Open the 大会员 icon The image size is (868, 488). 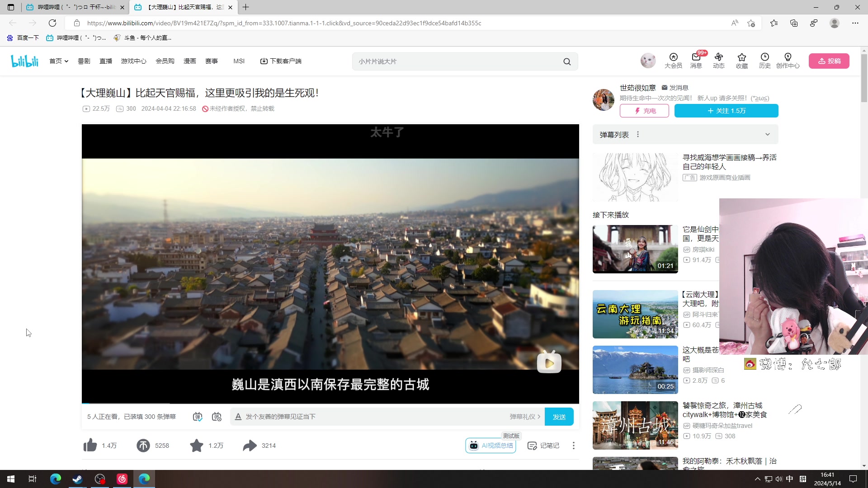(673, 61)
